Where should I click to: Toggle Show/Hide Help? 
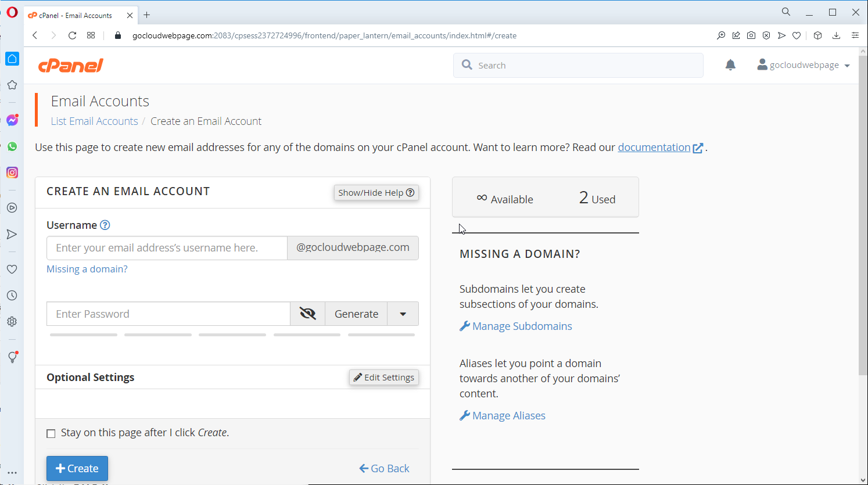click(376, 193)
